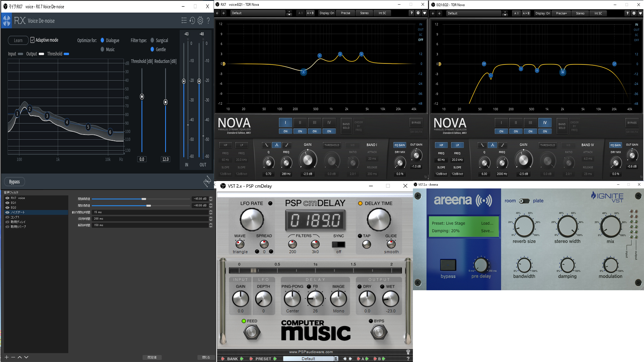644x362 pixels.
Task: Select Gentle filter type
Action: (152, 49)
